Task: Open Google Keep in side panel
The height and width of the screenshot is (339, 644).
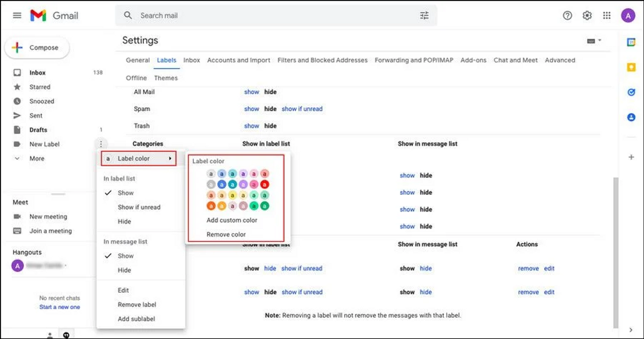Action: (631, 67)
